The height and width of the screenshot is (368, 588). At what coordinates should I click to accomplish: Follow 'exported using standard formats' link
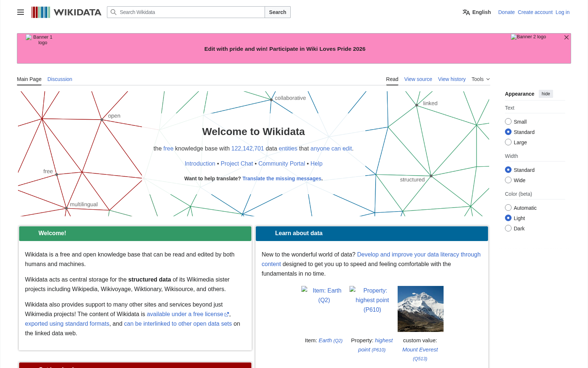point(67,323)
